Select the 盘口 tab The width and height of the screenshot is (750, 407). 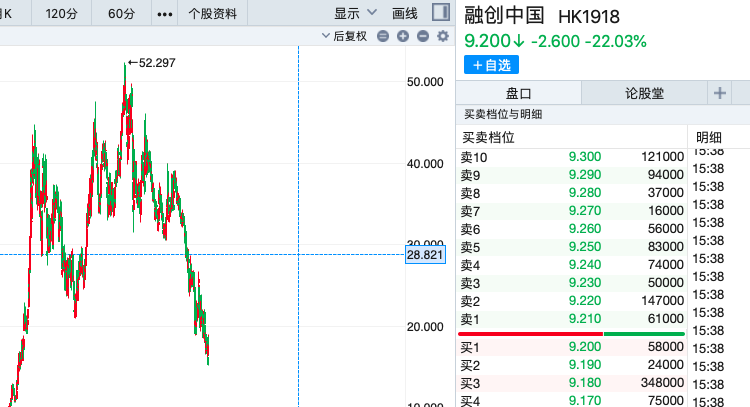pos(518,93)
